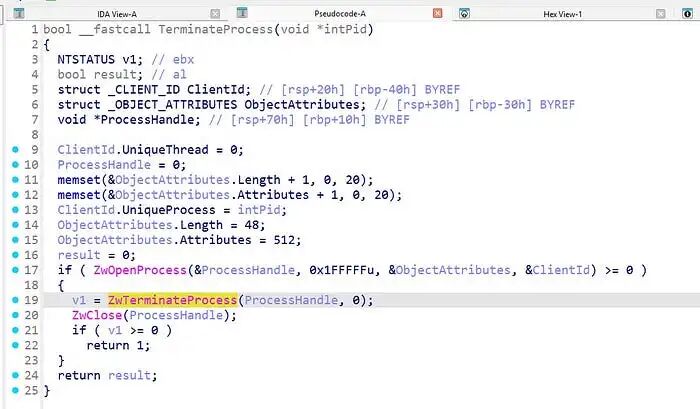The height and width of the screenshot is (409, 700).
Task: Toggle breakpoint dot on line 15
Action: click(15, 240)
